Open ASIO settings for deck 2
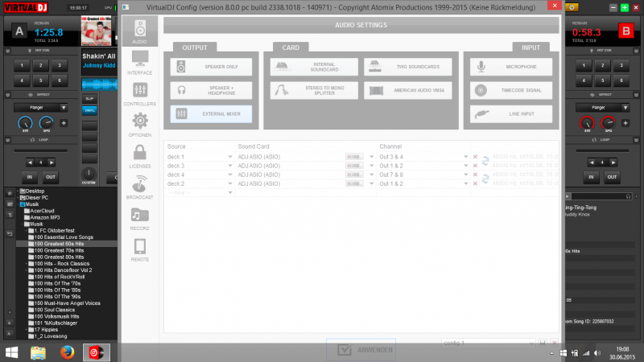This screenshot has height=362, width=644. point(354,184)
